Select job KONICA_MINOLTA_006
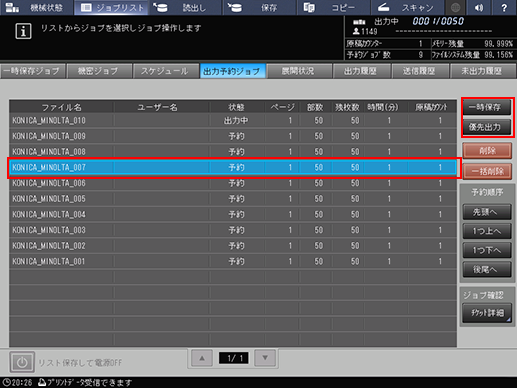 [x=233, y=183]
